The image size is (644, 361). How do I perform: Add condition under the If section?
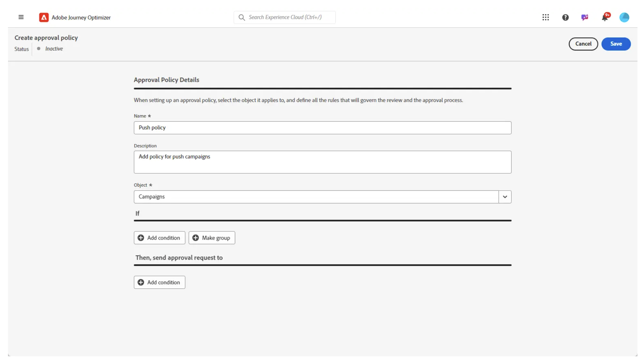tap(159, 238)
